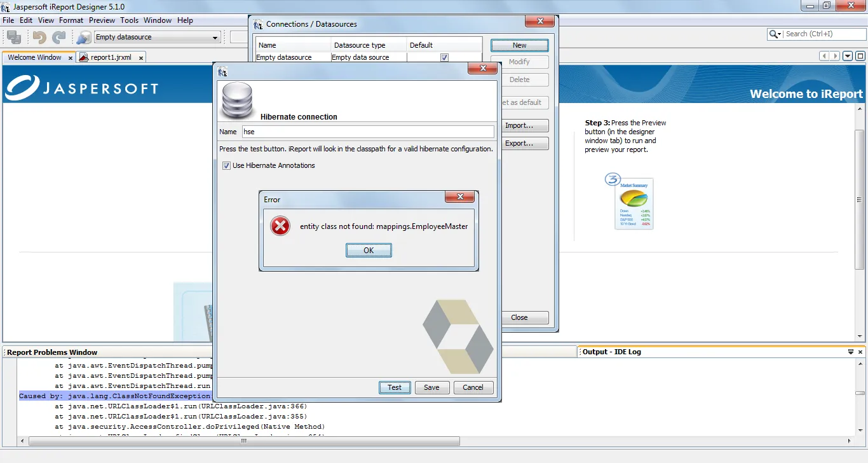Show the opened documents list arrow

click(x=848, y=56)
